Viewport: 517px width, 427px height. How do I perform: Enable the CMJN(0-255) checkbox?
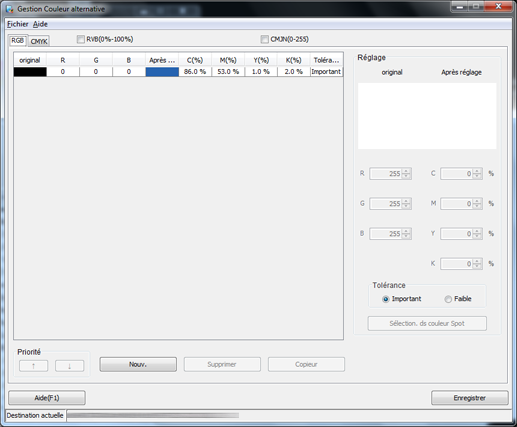264,39
